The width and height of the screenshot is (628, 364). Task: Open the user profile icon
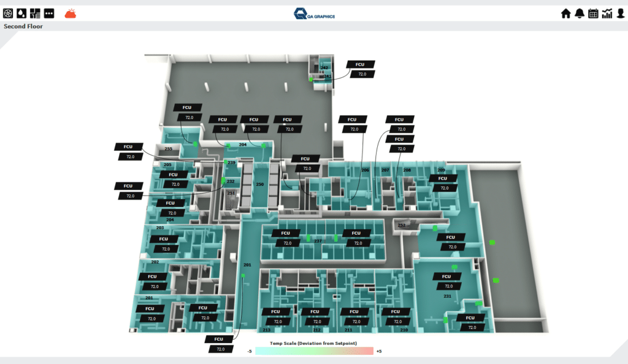click(621, 13)
